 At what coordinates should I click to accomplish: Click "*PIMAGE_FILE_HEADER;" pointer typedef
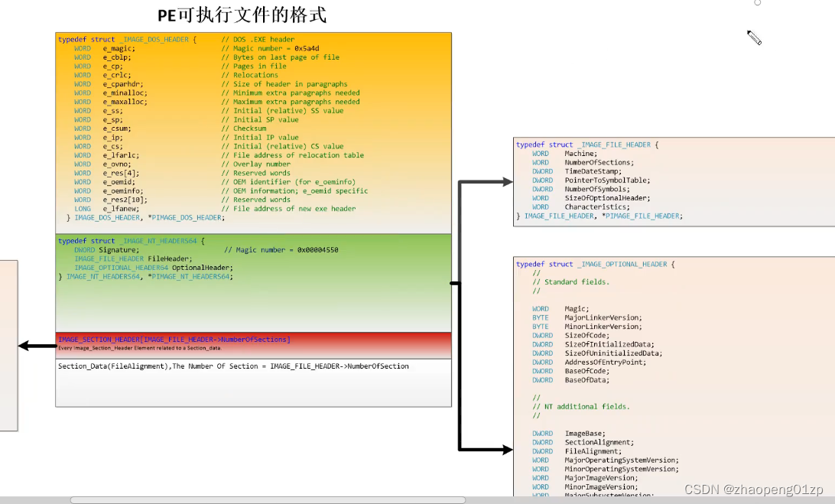point(642,216)
